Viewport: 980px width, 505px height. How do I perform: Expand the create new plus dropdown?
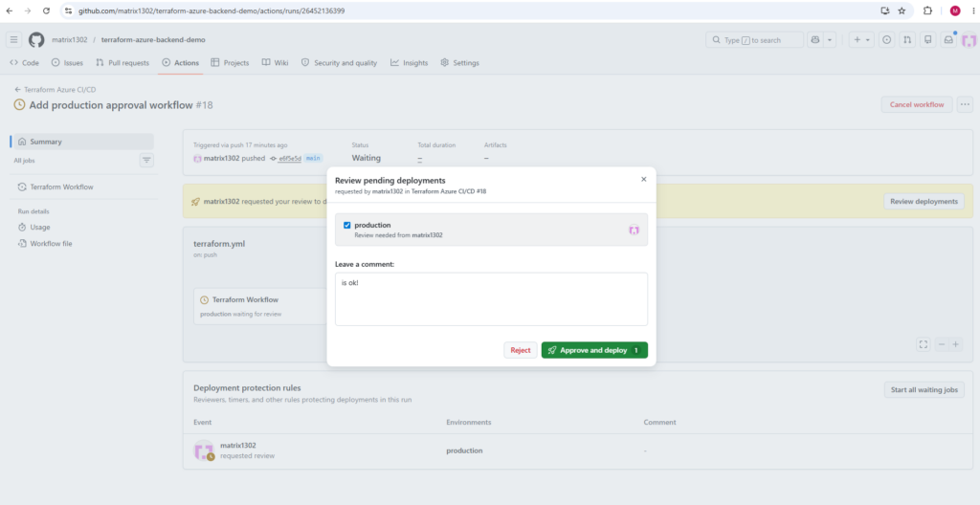[x=861, y=40]
